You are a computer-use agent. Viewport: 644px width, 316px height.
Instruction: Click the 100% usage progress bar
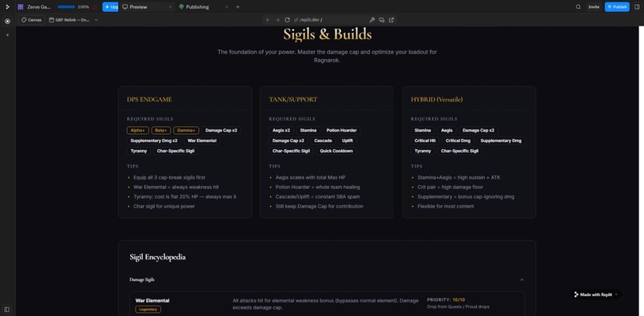[x=66, y=7]
